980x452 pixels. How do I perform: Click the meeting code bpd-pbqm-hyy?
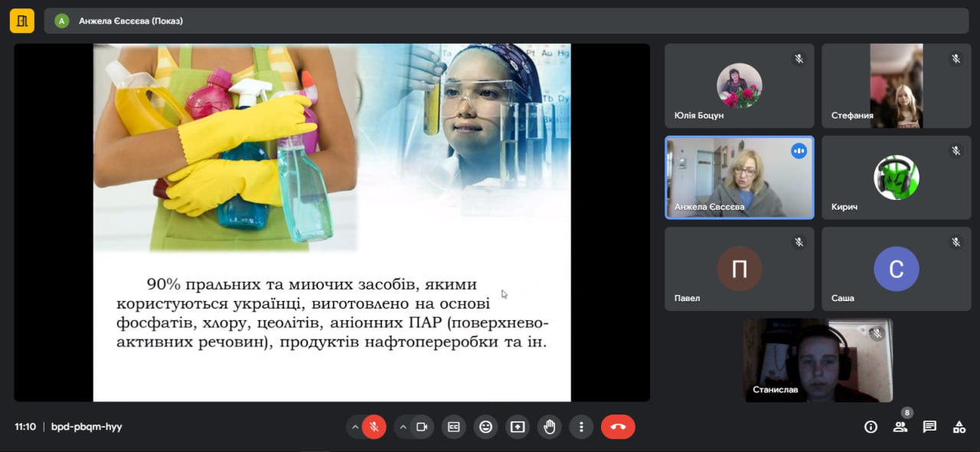point(87,427)
